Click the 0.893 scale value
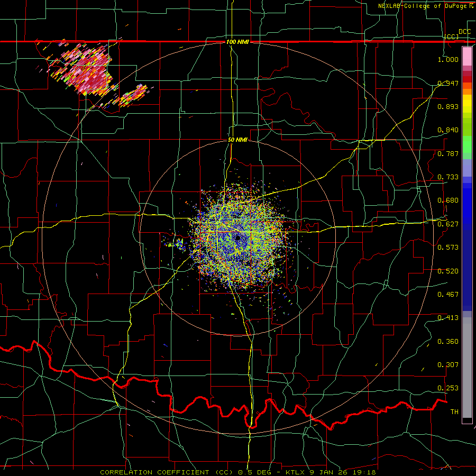 pos(448,106)
